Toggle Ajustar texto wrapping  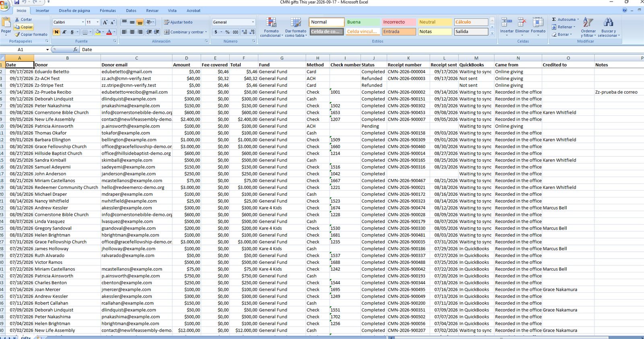178,22
